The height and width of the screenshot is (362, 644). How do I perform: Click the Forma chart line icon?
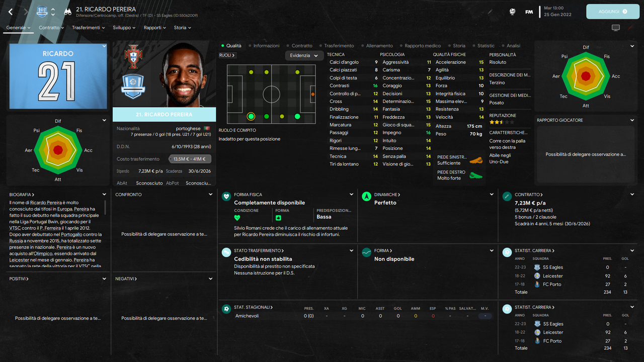coord(366,252)
